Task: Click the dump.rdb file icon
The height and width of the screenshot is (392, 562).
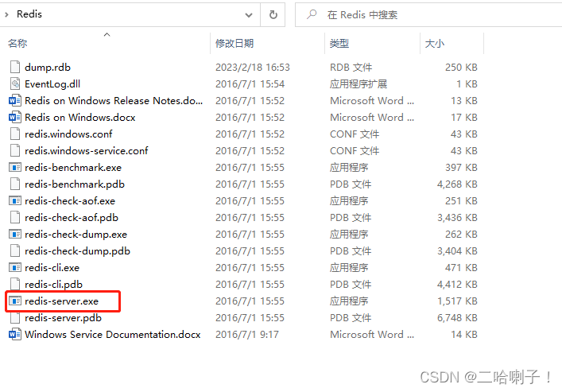Action: pyautogui.click(x=14, y=67)
